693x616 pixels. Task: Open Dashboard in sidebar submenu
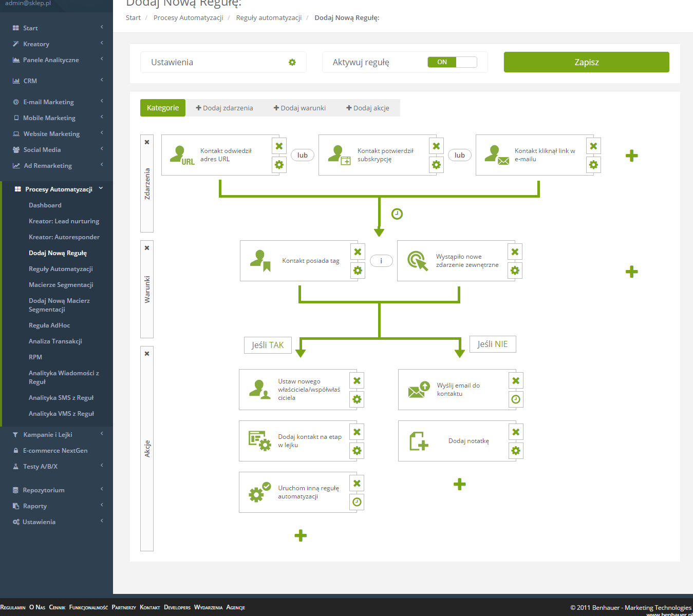[x=45, y=205]
